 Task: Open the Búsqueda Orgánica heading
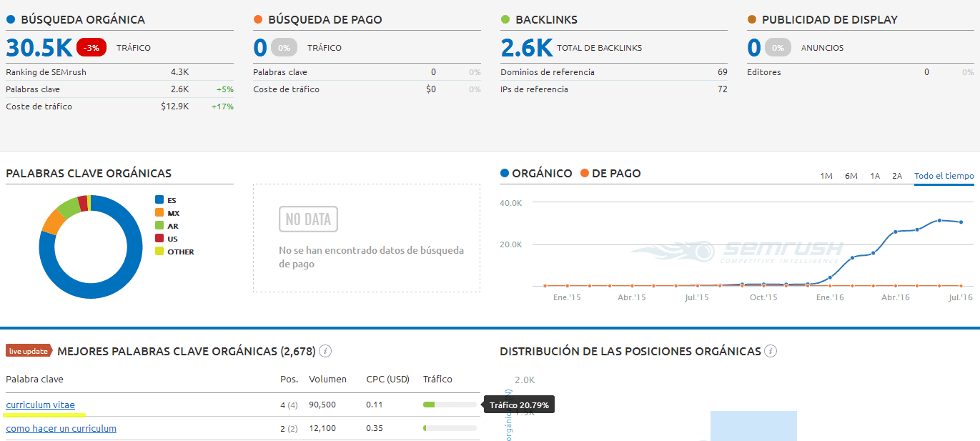(x=83, y=20)
